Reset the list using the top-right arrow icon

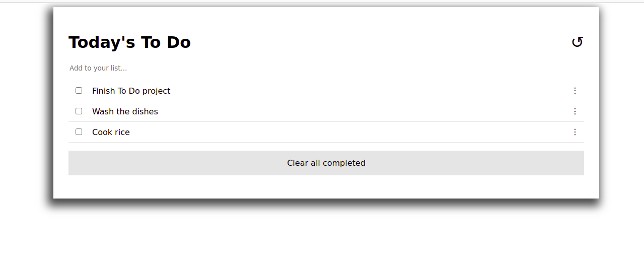[577, 42]
